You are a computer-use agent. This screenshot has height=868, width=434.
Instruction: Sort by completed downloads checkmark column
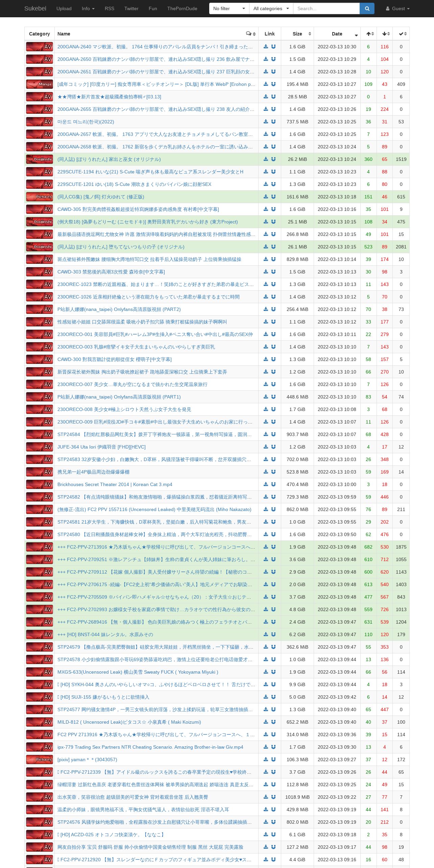(401, 34)
